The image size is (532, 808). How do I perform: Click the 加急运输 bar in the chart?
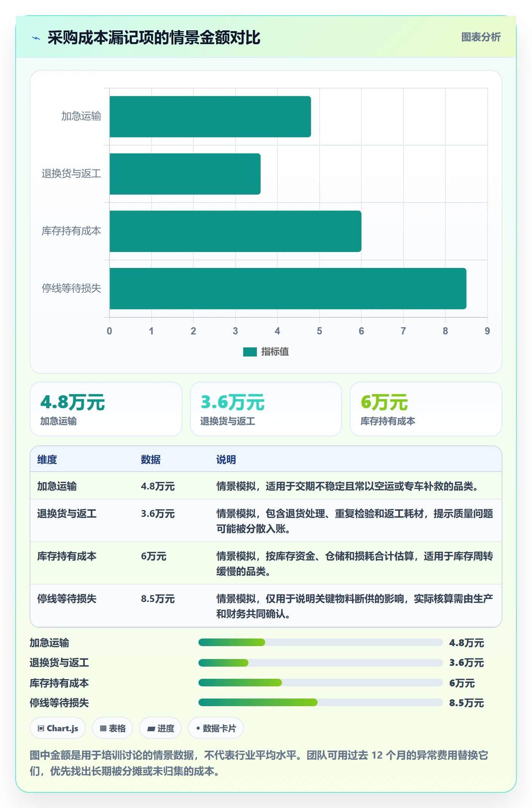(210, 117)
